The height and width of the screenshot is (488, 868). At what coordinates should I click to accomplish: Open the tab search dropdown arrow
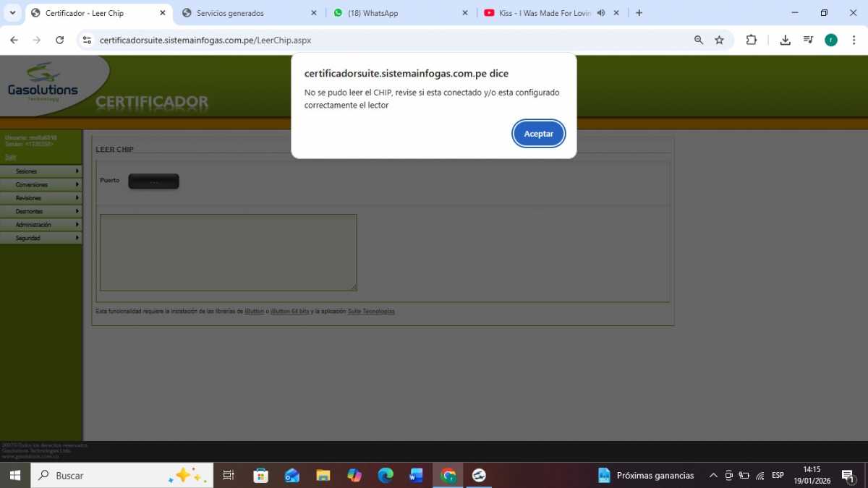tap(12, 13)
